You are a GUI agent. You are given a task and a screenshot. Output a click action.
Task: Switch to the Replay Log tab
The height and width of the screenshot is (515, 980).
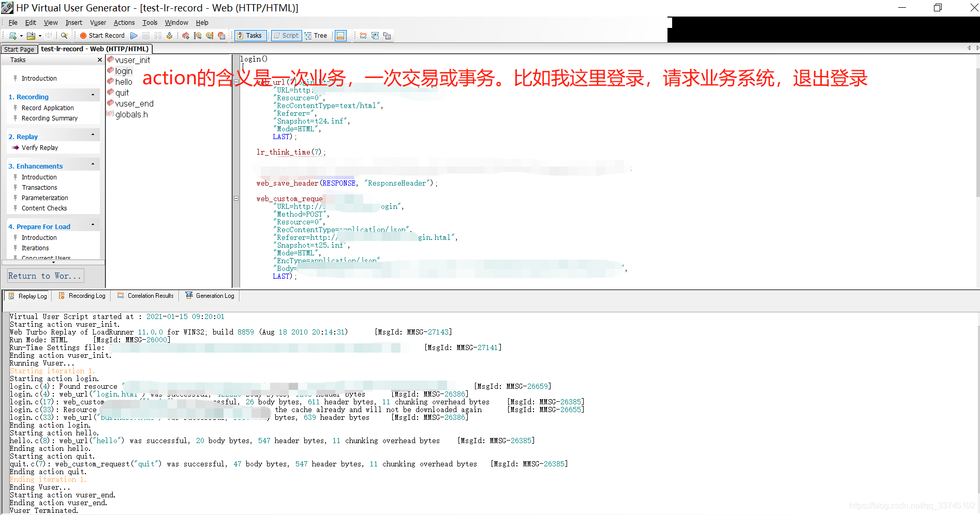coord(28,296)
